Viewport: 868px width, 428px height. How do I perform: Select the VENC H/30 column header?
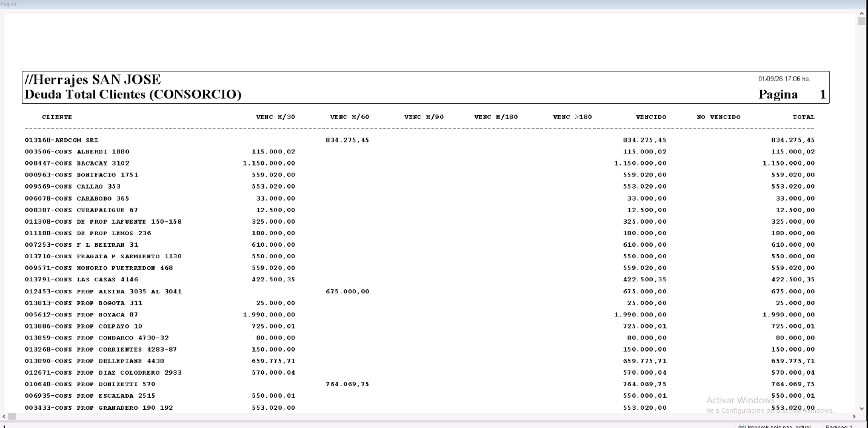[x=276, y=116]
